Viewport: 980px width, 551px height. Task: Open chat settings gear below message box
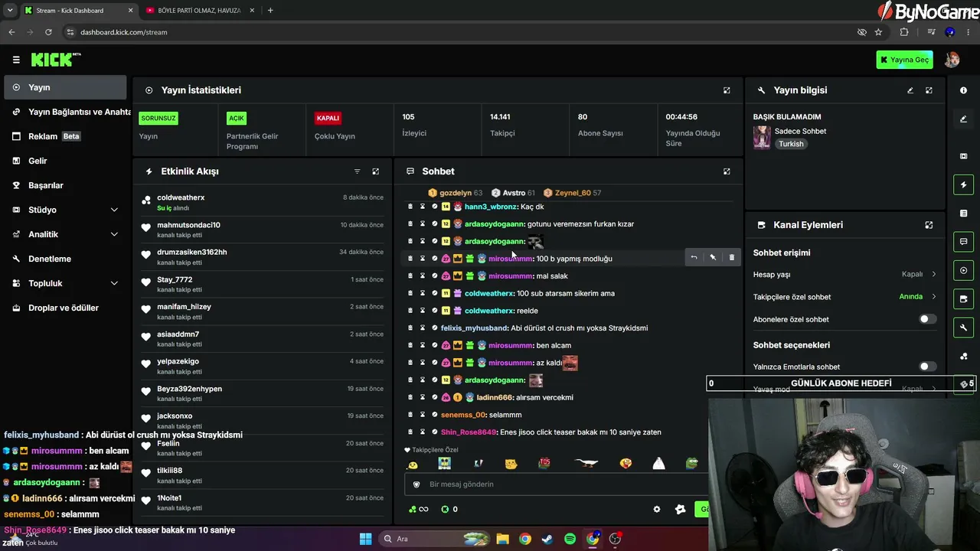pyautogui.click(x=656, y=509)
